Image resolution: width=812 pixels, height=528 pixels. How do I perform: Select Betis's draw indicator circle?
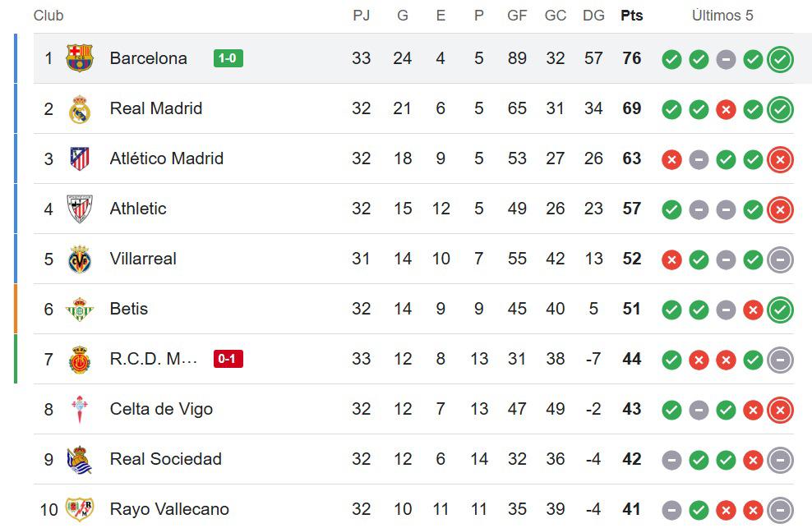tap(725, 310)
